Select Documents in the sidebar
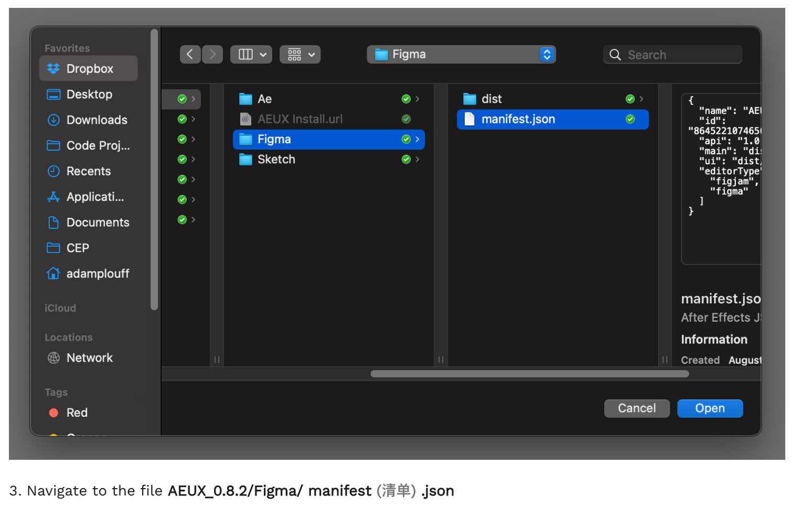Screen dimensions: 812x506 pos(89,223)
